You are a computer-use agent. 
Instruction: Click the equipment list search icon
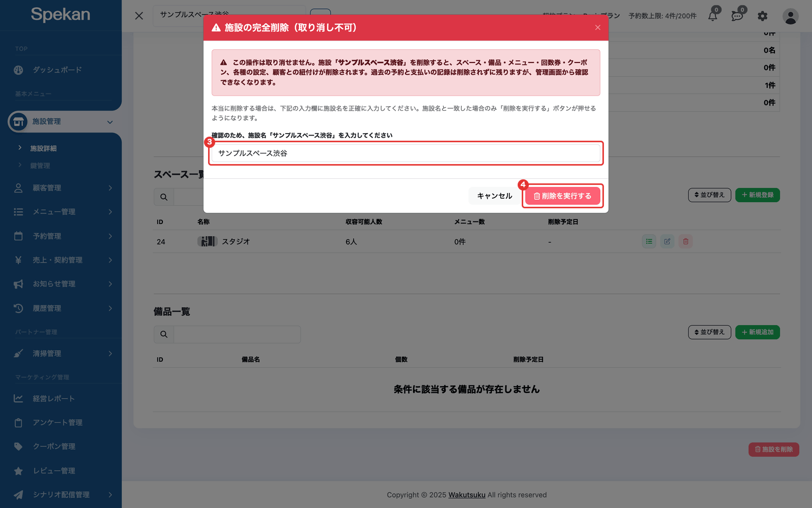pyautogui.click(x=164, y=334)
